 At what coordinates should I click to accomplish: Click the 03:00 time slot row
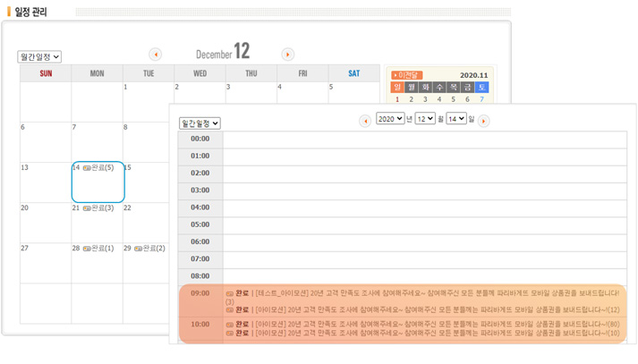pyautogui.click(x=424, y=190)
